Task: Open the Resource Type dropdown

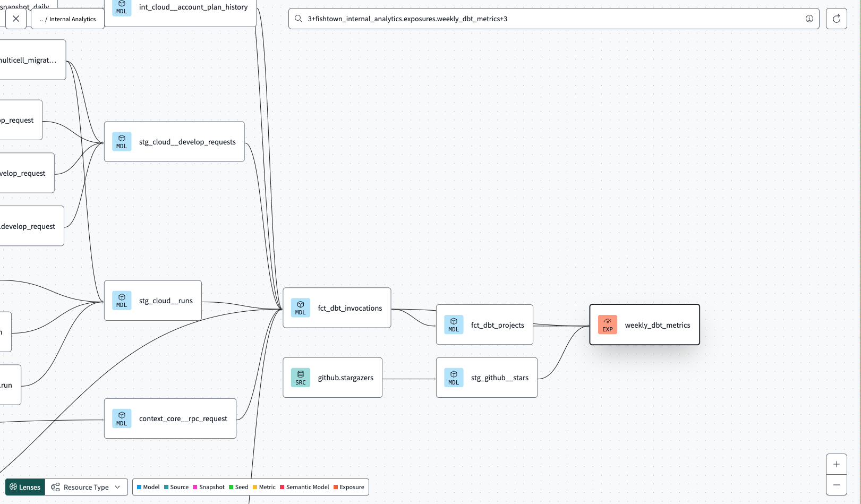Action: 86,487
